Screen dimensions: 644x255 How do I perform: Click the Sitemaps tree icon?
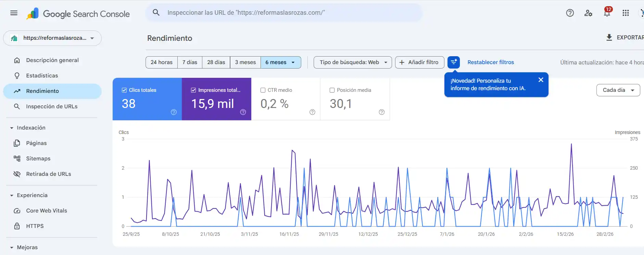[x=17, y=159]
